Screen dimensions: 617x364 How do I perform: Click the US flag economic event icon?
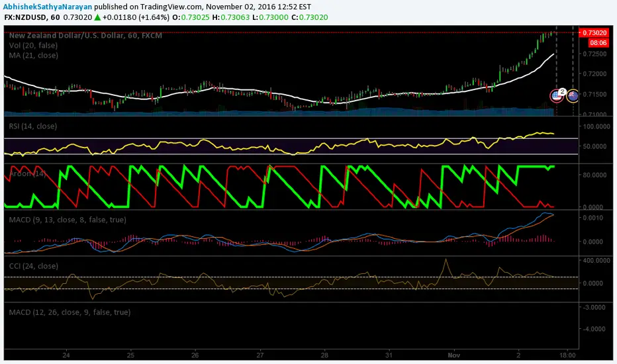[x=556, y=95]
